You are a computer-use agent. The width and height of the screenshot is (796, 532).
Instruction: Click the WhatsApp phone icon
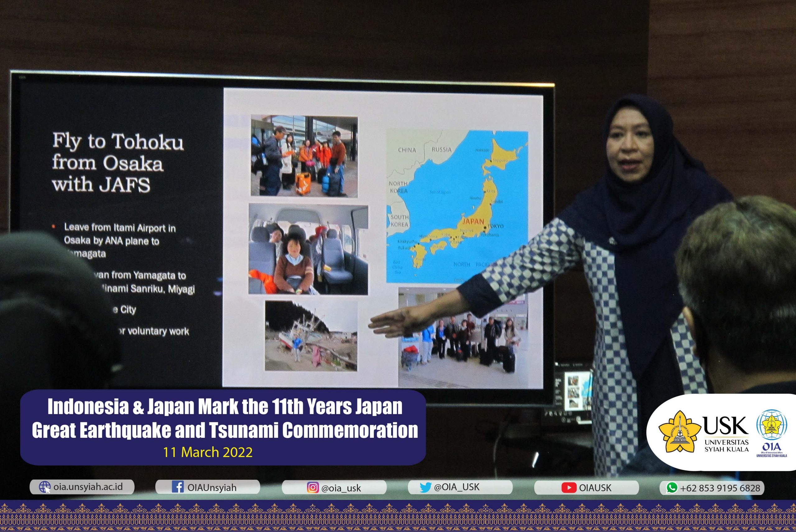(672, 488)
